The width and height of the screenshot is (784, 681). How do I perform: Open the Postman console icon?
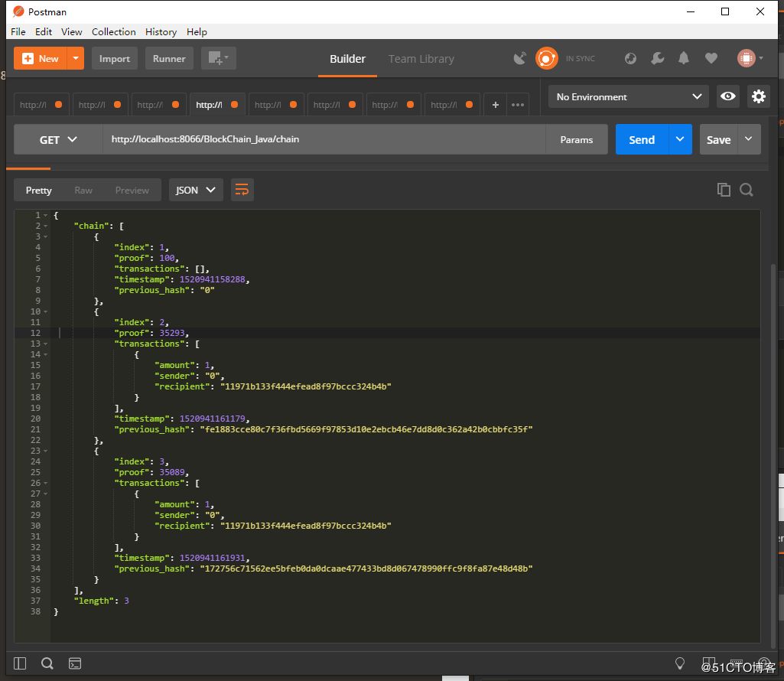click(x=75, y=663)
